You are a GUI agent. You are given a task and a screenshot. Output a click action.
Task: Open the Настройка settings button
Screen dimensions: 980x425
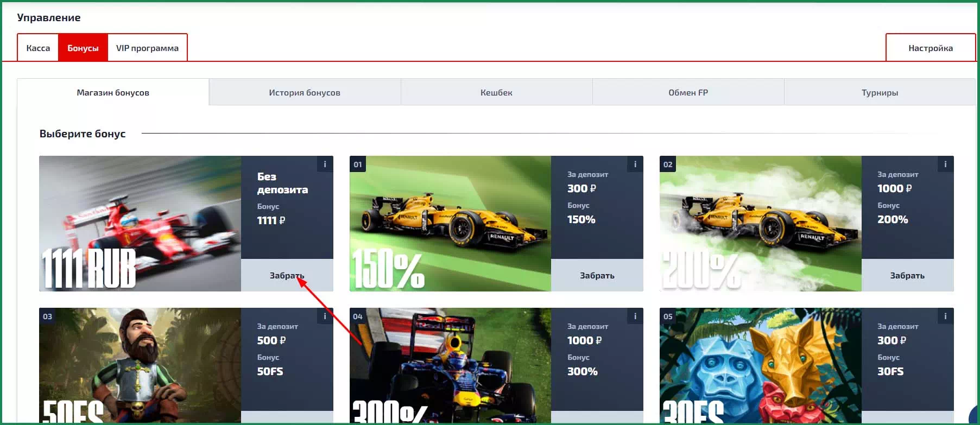(x=930, y=48)
